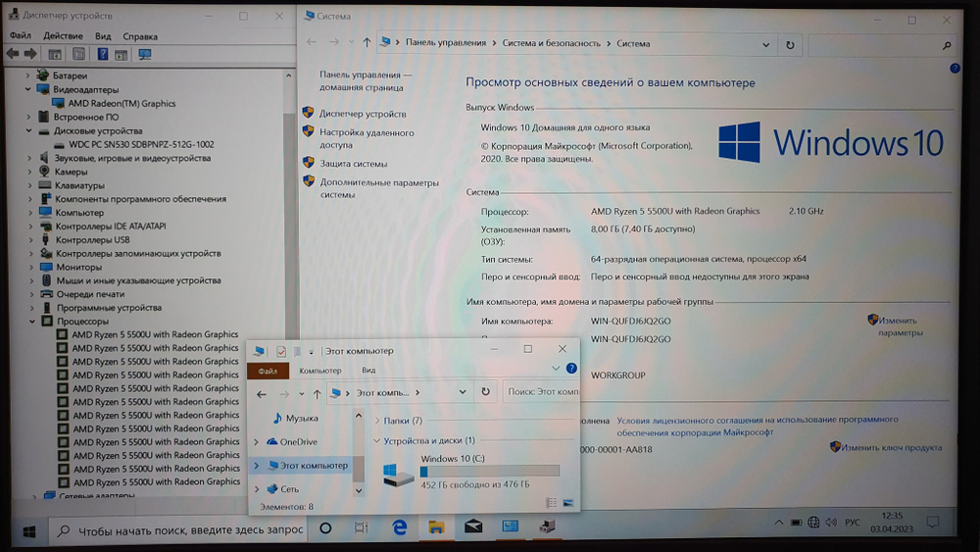The image size is (980, 552).
Task: Go back in Этот компьютер window
Action: click(262, 394)
